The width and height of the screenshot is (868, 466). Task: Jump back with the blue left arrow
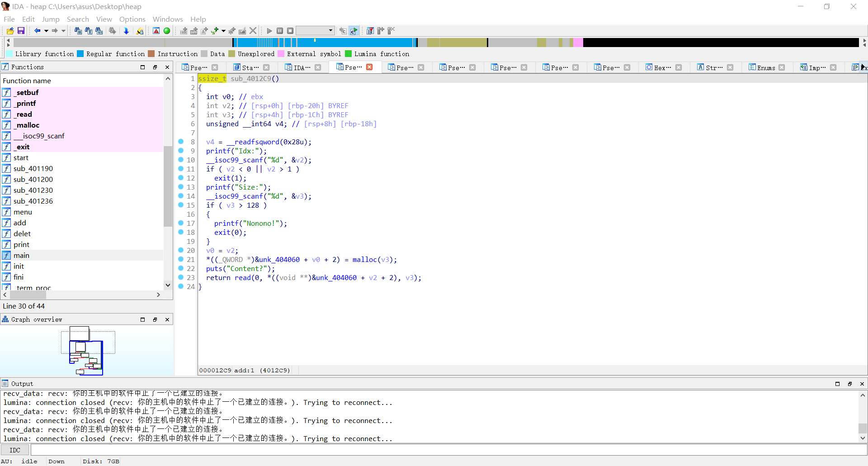click(x=37, y=31)
